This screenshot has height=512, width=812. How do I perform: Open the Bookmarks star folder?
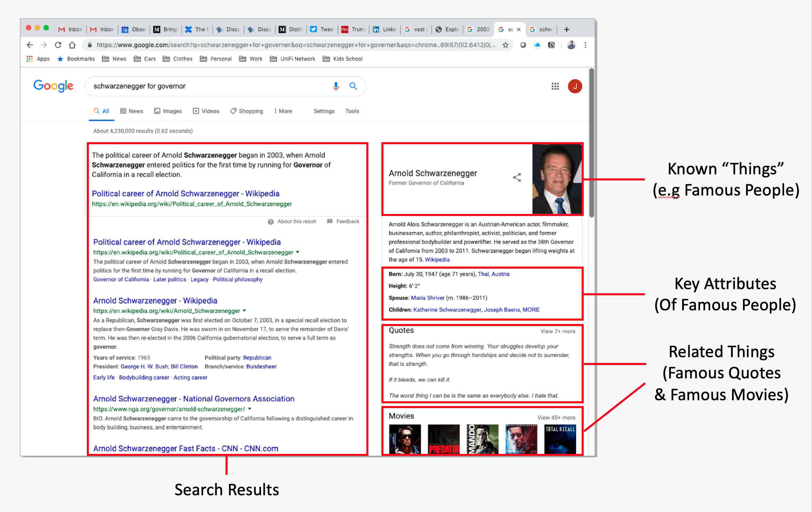tap(76, 59)
